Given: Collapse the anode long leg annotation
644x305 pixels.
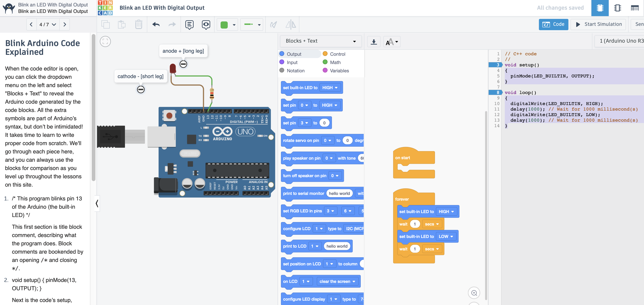Looking at the screenshot, I should (183, 64).
